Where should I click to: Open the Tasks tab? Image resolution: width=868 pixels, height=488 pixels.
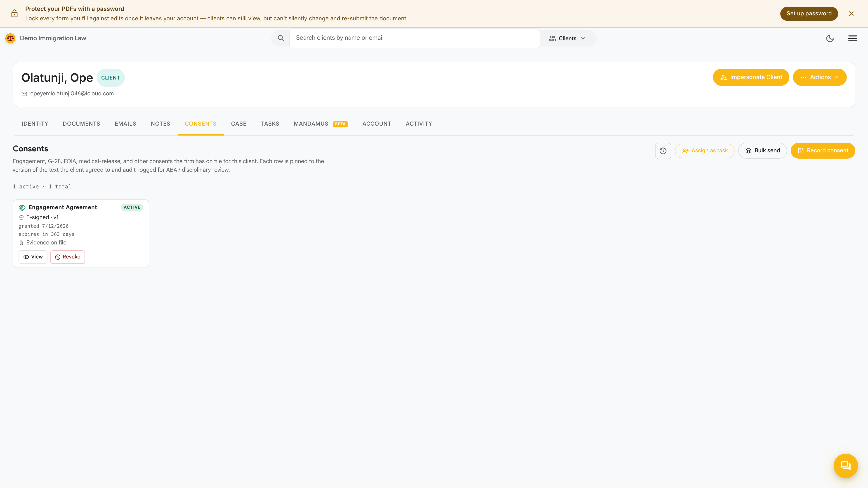(x=270, y=124)
